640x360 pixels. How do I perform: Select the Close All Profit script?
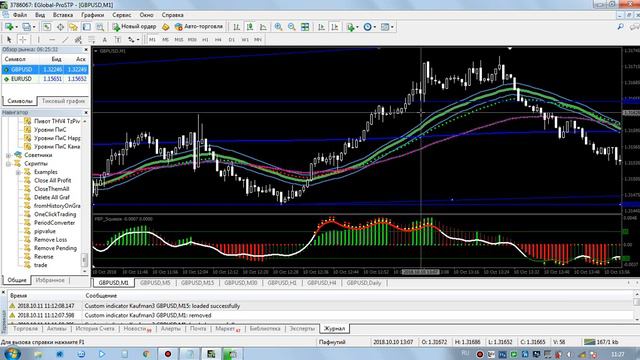(52, 180)
